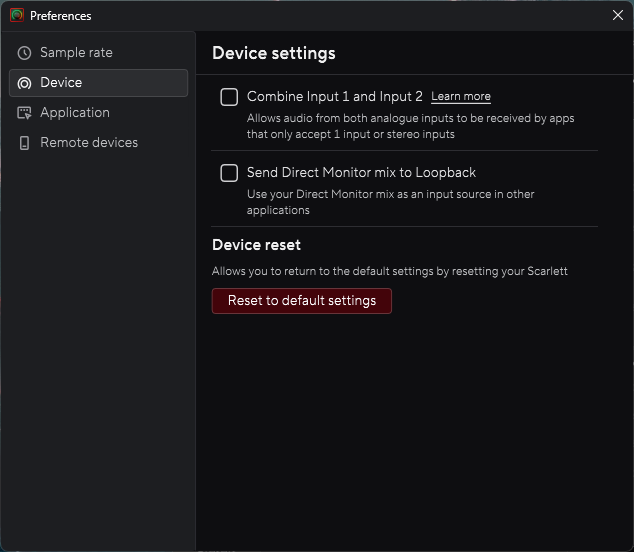Select the Device section label

61,83
